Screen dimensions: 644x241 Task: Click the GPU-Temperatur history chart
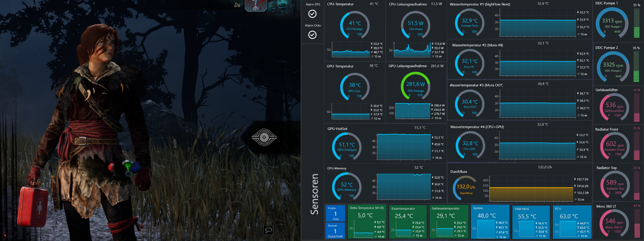coord(350,112)
